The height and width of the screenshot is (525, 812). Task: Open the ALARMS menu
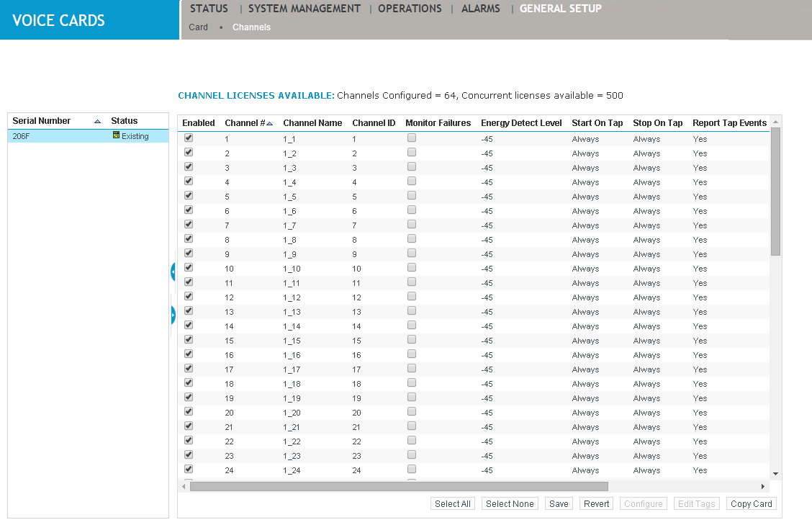pos(480,9)
